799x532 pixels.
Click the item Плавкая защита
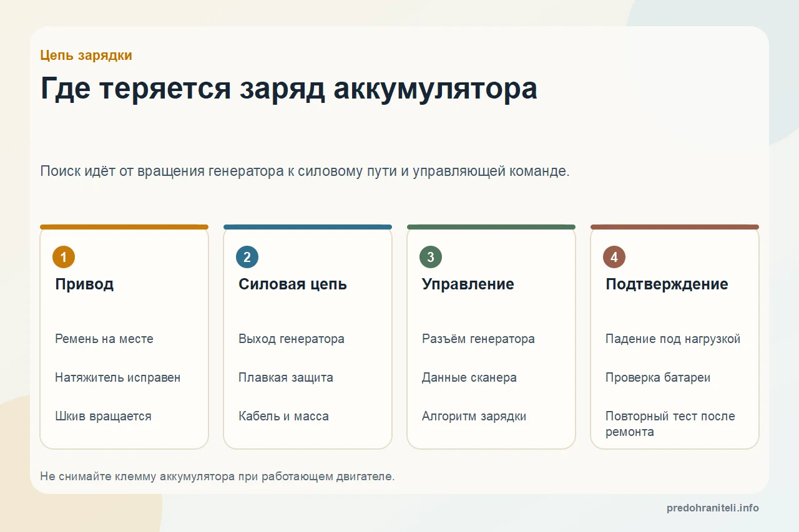pyautogui.click(x=286, y=377)
